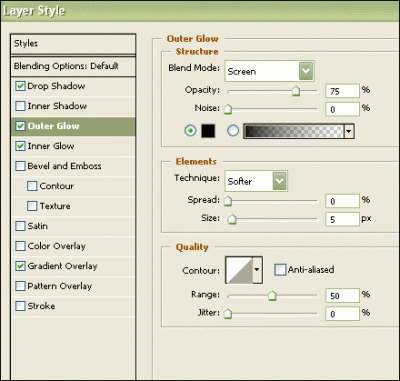Viewport: 400px width, 381px height.
Task: Click the glow gradient preview bar
Action: (294, 131)
